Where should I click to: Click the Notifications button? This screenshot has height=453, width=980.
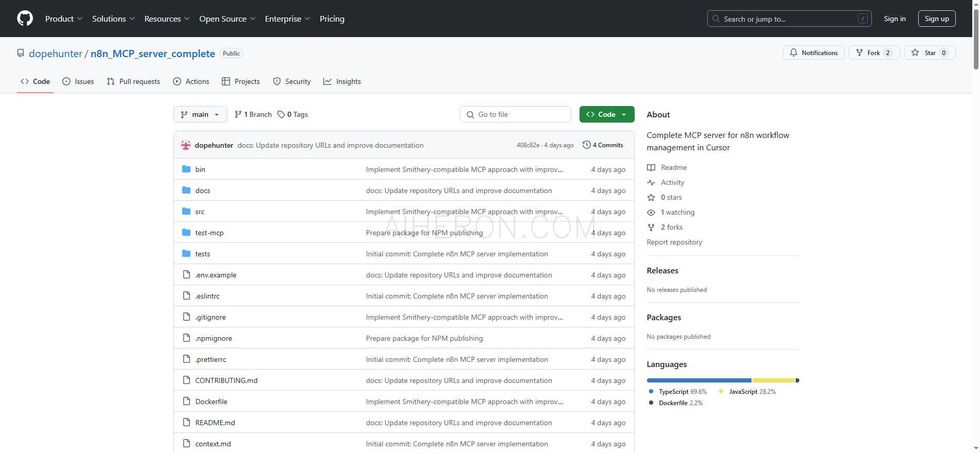pyautogui.click(x=814, y=53)
